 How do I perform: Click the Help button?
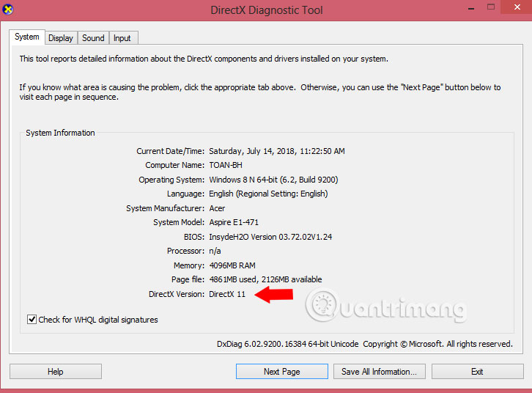click(55, 372)
